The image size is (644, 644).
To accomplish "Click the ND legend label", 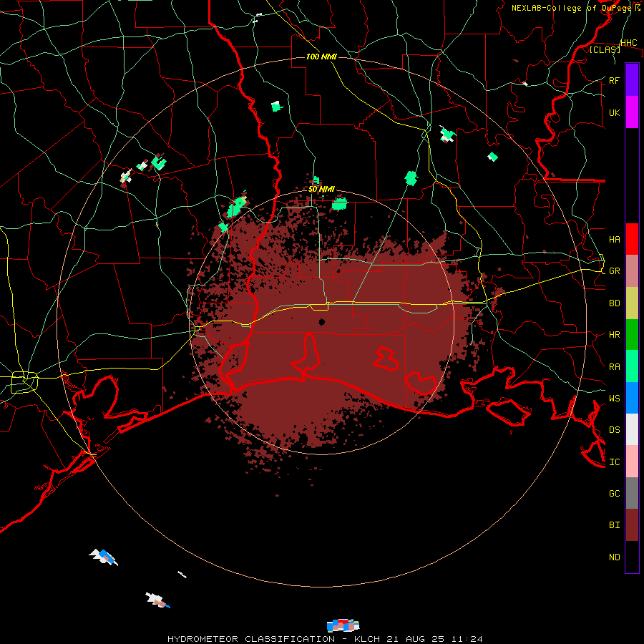I will (x=614, y=557).
